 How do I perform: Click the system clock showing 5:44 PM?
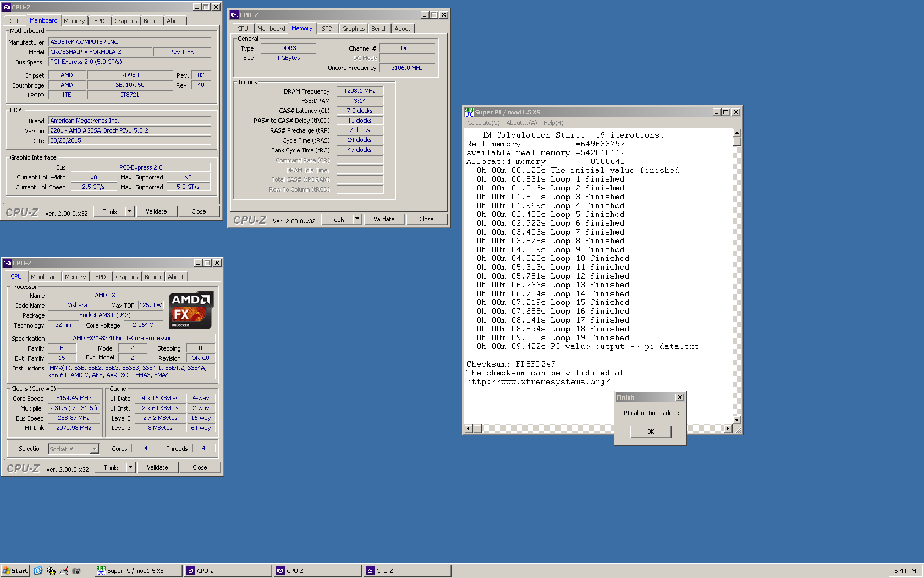pyautogui.click(x=905, y=571)
